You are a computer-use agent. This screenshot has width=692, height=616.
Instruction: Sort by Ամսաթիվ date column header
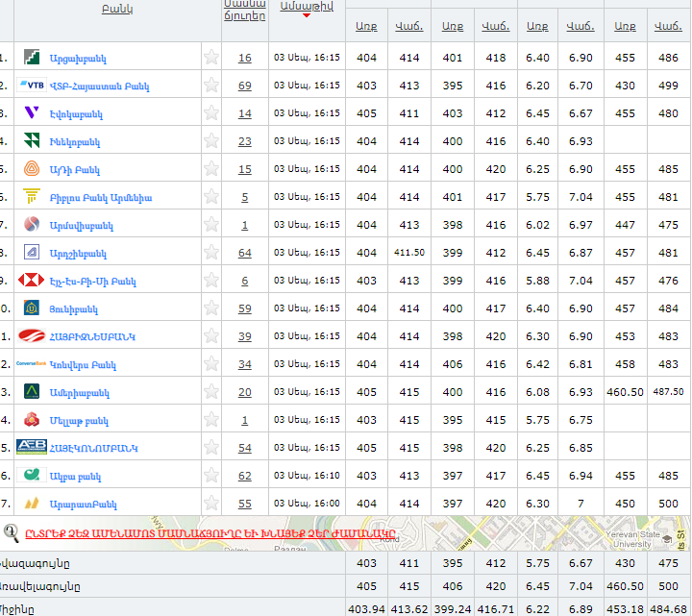[307, 6]
